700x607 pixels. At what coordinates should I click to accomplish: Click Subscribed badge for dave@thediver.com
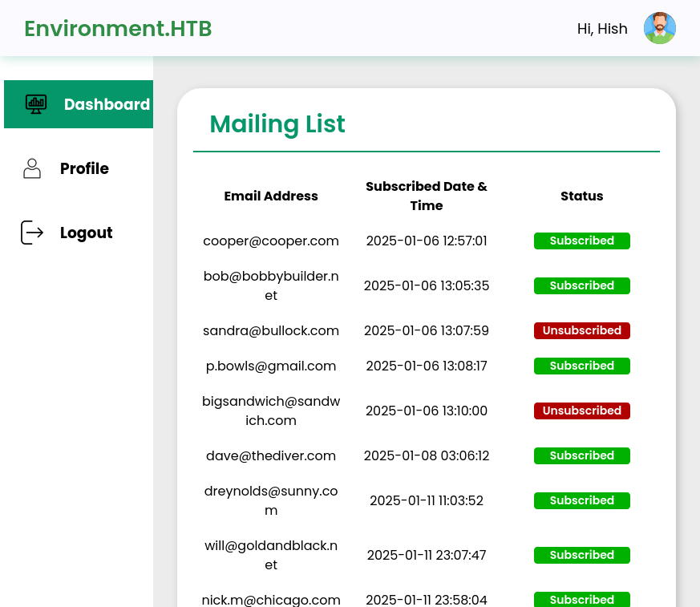581,455
